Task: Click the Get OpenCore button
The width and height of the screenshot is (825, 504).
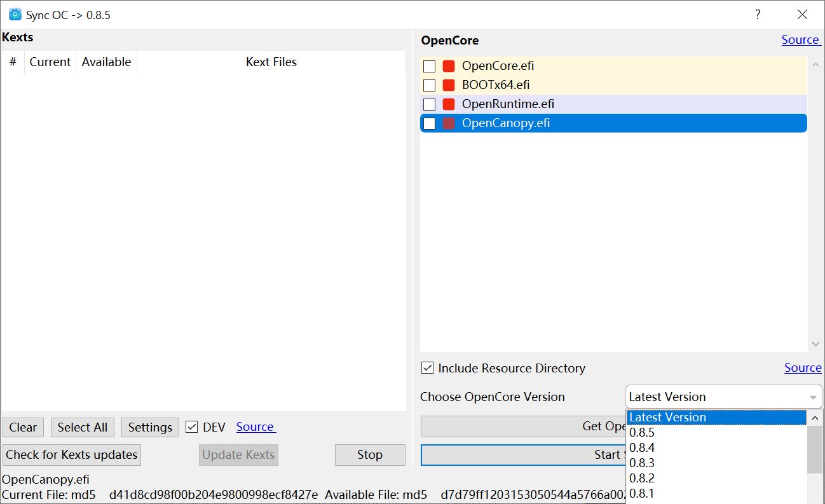Action: tap(524, 426)
